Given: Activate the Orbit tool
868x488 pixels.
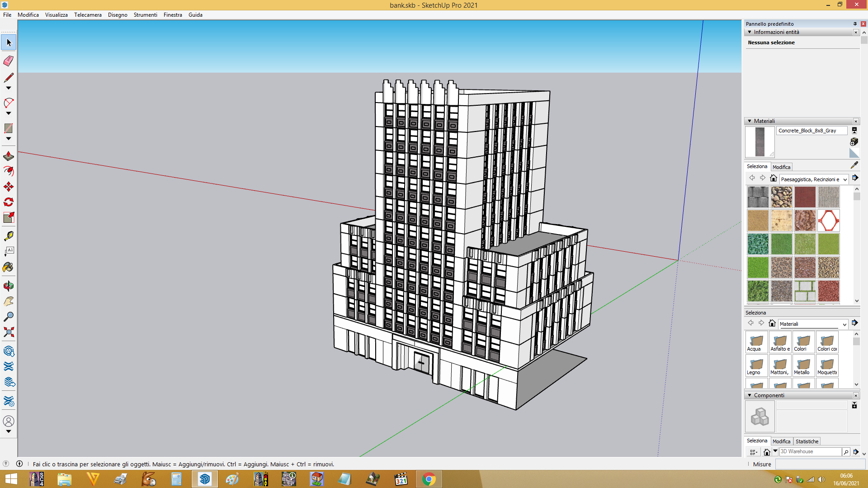Looking at the screenshot, I should [9, 286].
